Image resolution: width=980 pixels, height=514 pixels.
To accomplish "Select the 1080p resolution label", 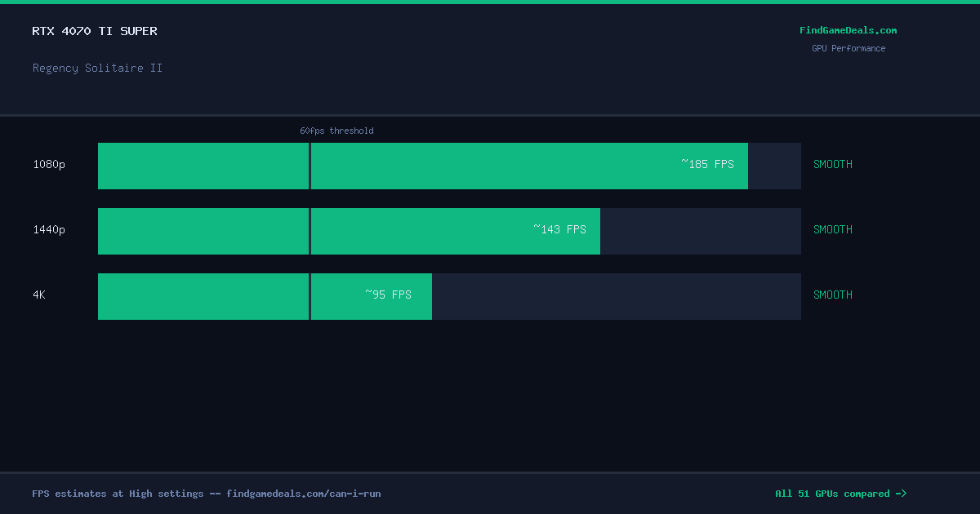I will point(49,164).
